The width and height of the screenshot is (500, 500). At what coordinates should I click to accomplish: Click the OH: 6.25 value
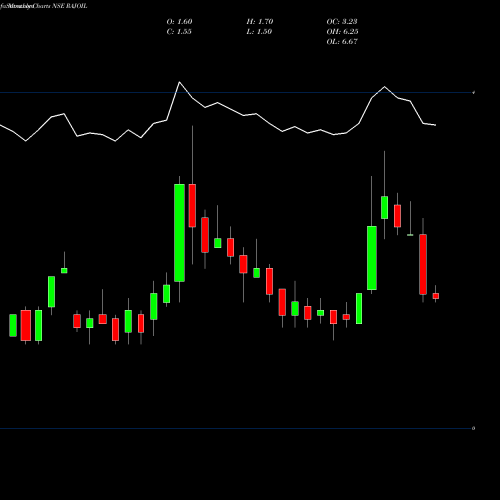(342, 32)
